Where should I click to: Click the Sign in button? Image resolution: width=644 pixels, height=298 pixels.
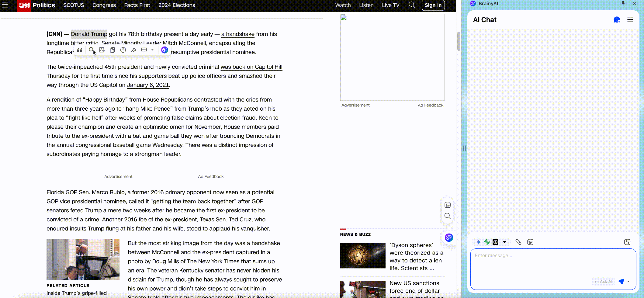pos(433,5)
